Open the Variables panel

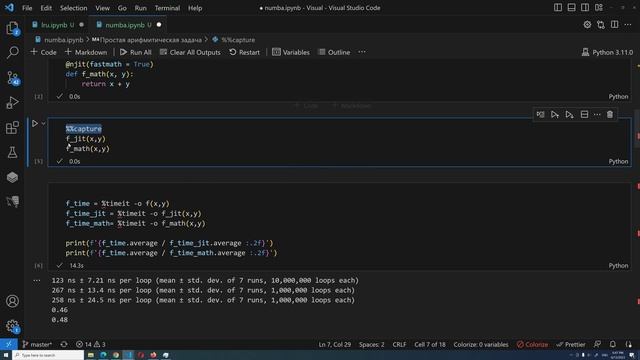pyautogui.click(x=291, y=52)
